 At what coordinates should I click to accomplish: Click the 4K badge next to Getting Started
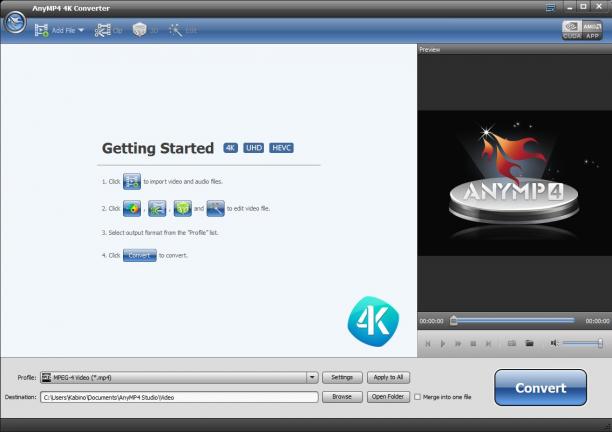230,148
